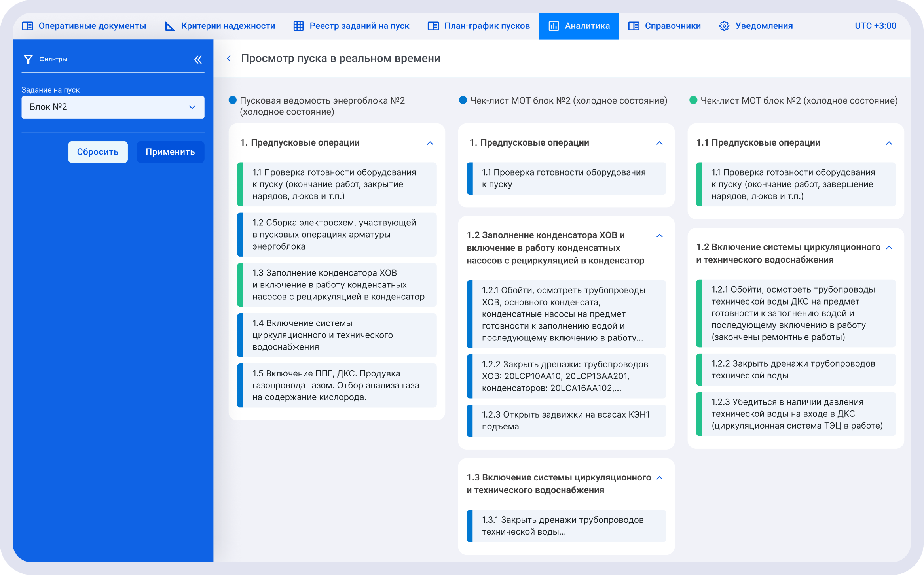Click the filter funnel icon
This screenshot has width=924, height=575.
pos(28,59)
